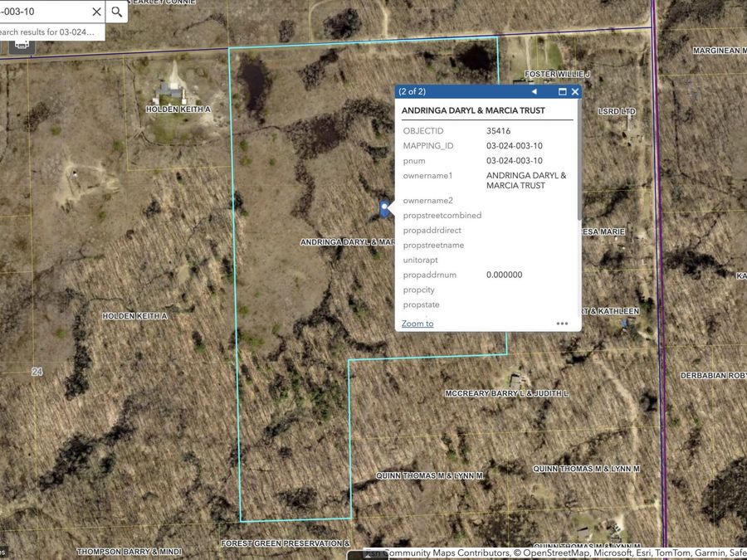The image size is (747, 560).
Task: Click the OBJECTID value 35416
Action: 498,130
